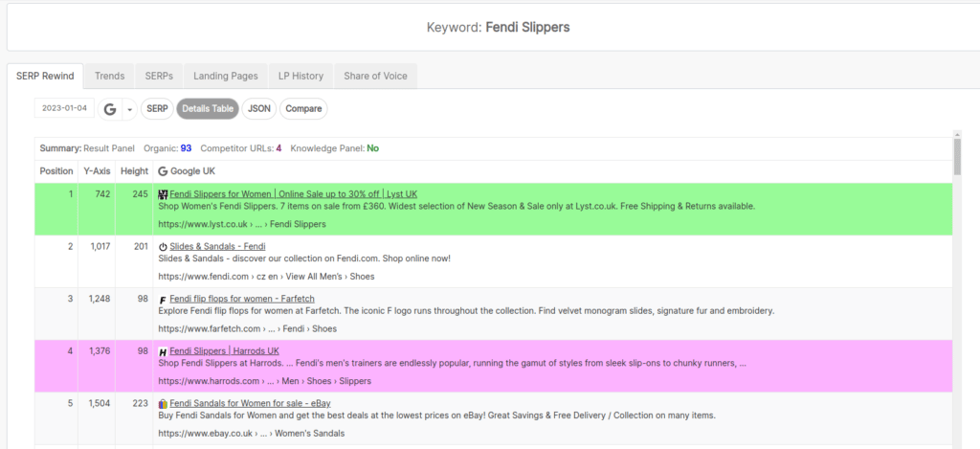Open the SERPs tab
The image size is (980, 449).
(x=159, y=76)
